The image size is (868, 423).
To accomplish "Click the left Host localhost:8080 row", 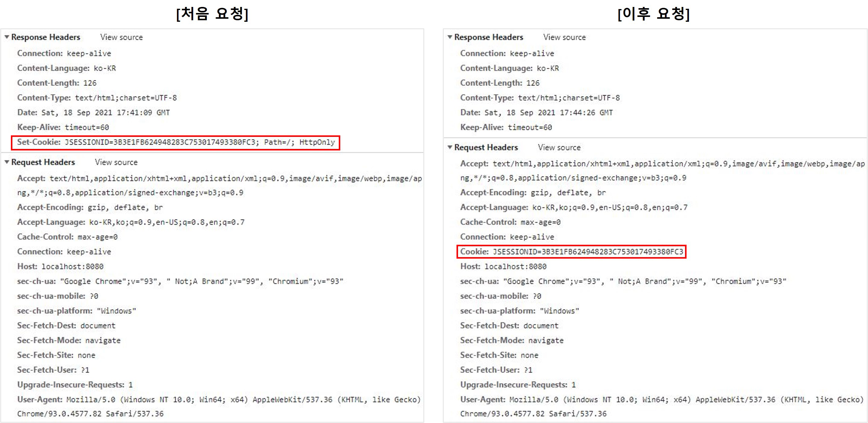I will tap(60, 266).
